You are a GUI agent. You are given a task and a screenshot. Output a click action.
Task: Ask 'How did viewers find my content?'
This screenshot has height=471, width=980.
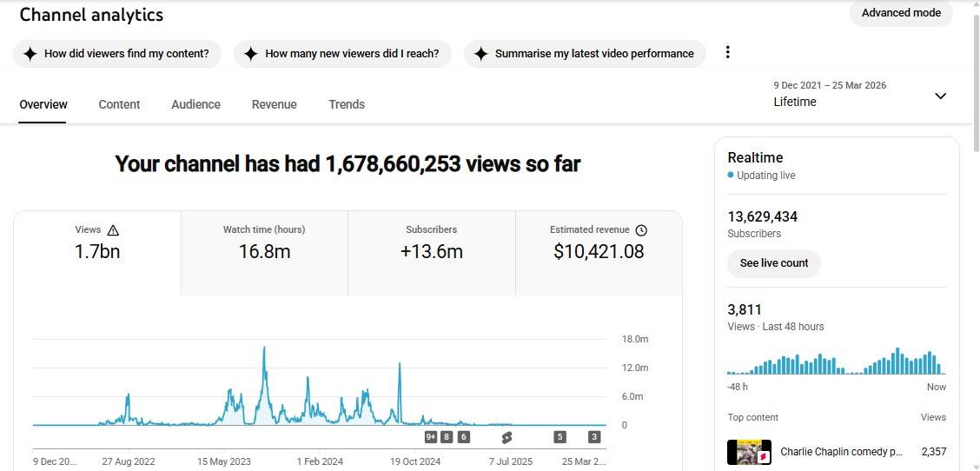(x=117, y=54)
